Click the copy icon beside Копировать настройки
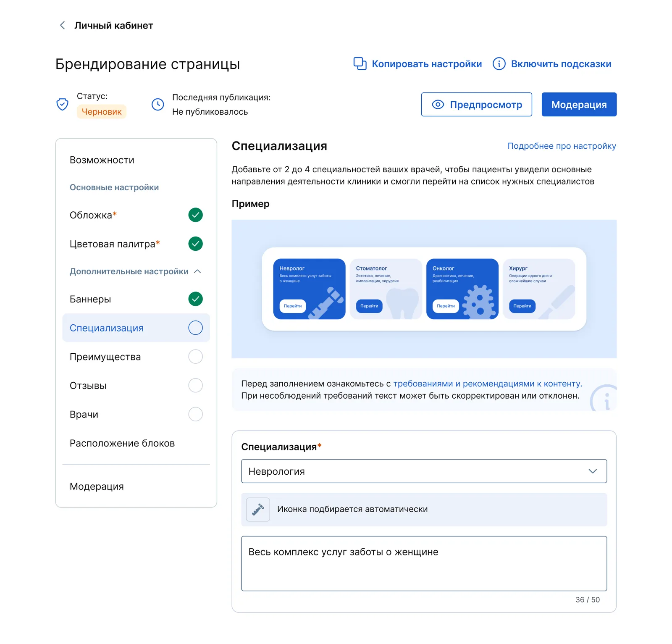672x644 pixels. tap(360, 63)
